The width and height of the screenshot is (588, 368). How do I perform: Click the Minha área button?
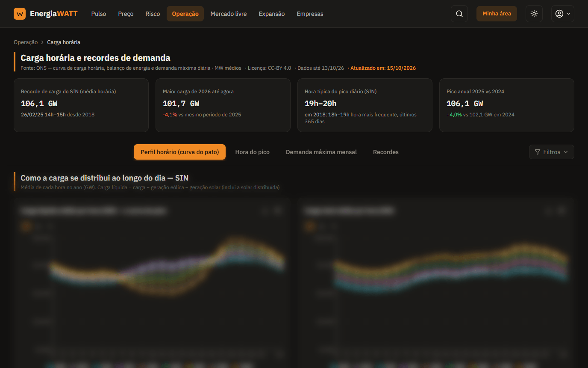(x=497, y=14)
